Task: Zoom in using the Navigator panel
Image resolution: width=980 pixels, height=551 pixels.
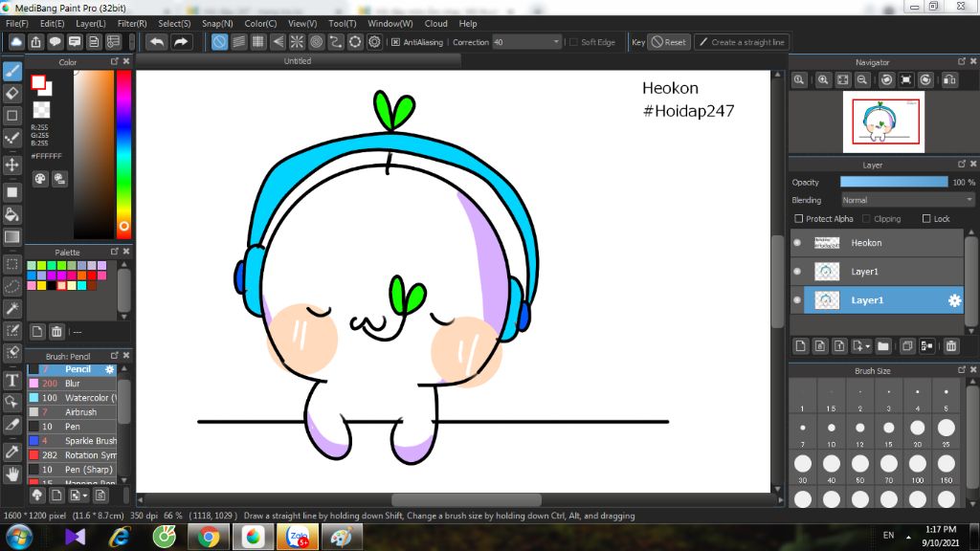Action: click(823, 80)
